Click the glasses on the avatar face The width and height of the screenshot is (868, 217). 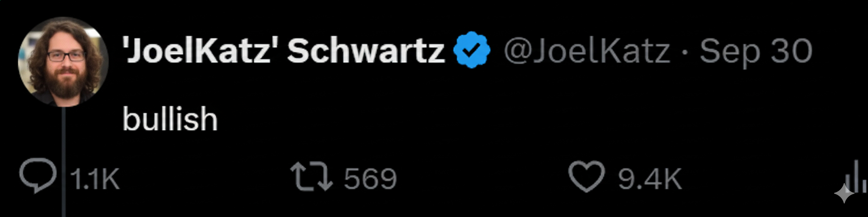66,56
